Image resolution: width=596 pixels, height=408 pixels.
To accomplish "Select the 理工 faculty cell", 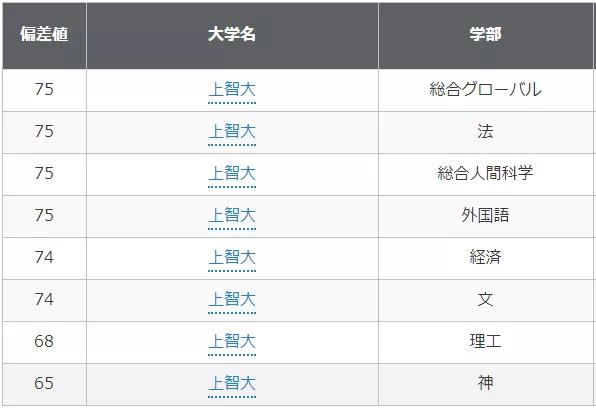I will pos(485,341).
